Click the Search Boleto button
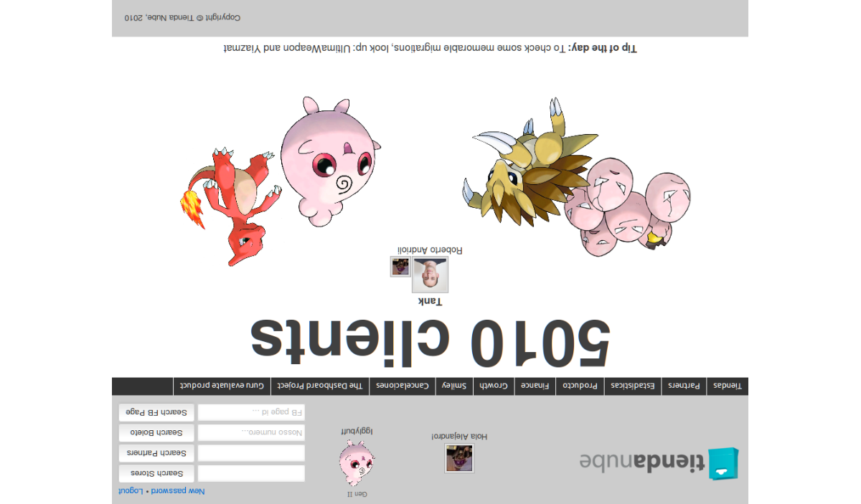Screen dimensions: 861x504 pos(156,433)
